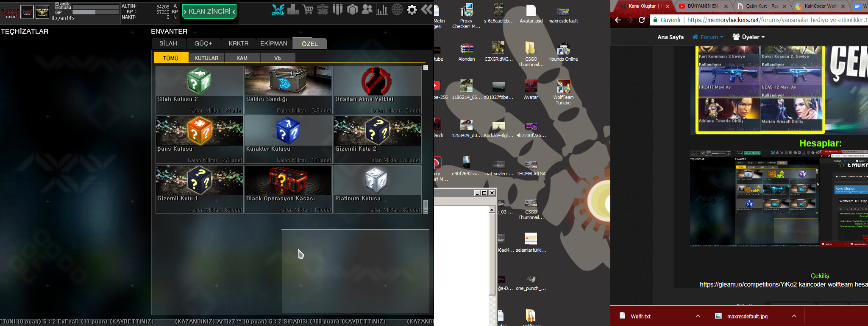This screenshot has width=868, height=326.
Task: Open the top CSGO Thumbnail folder icon
Action: point(531,54)
